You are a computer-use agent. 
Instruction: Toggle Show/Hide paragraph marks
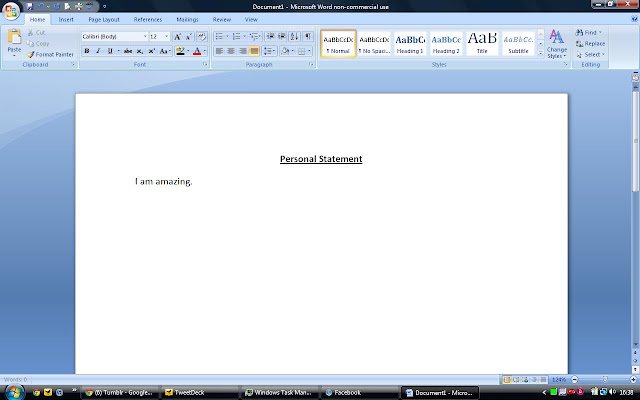308,37
